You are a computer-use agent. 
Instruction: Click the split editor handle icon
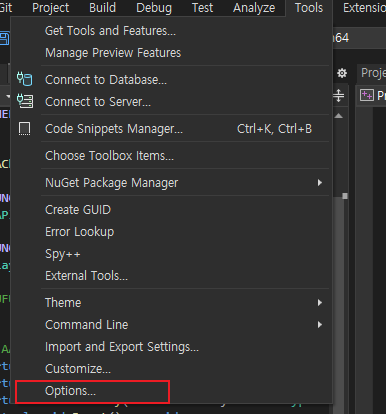pyautogui.click(x=339, y=96)
